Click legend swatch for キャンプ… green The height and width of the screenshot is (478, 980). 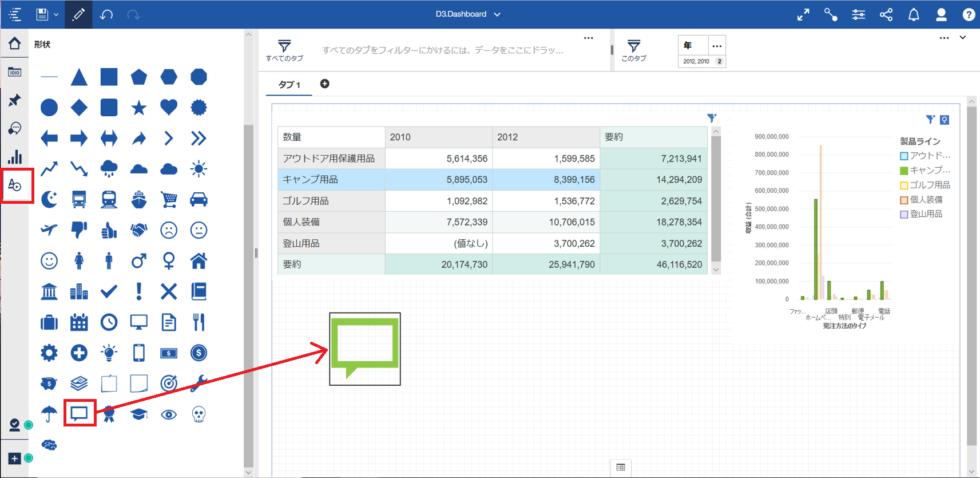(x=904, y=171)
